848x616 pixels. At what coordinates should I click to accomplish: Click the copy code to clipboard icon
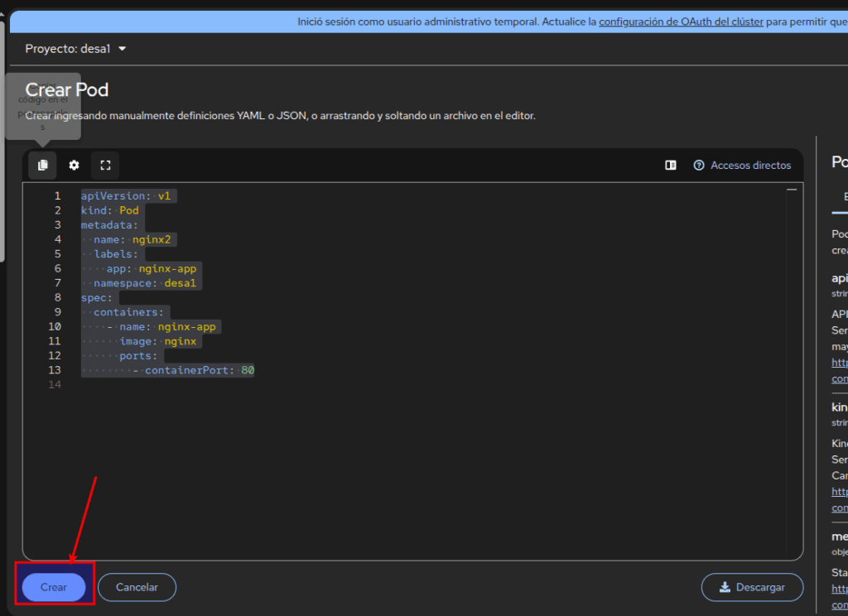click(x=42, y=166)
